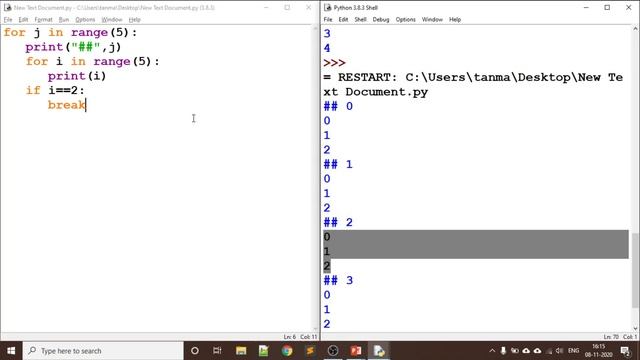
Task: Click the RESTART line in Shell
Action: coord(473,84)
